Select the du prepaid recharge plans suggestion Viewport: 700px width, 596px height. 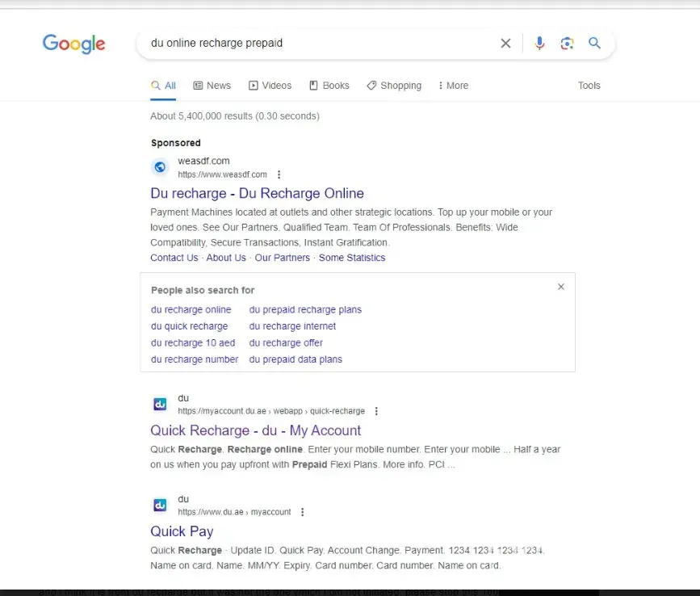[x=305, y=309]
